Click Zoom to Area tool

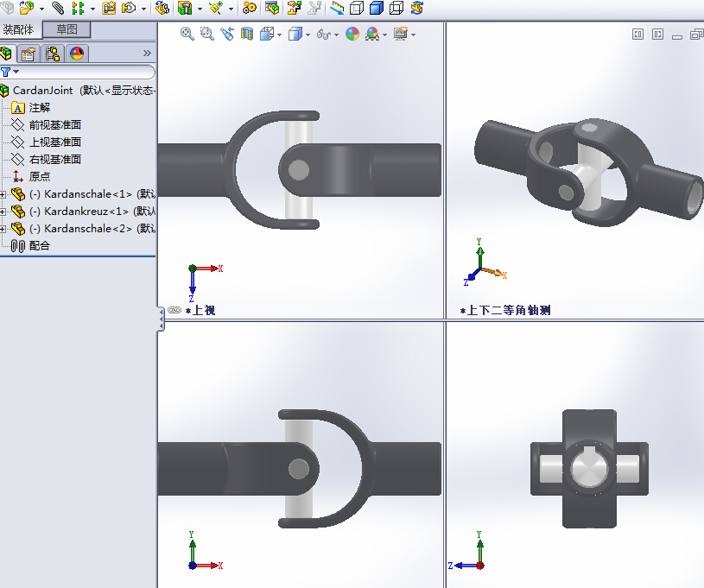(207, 34)
